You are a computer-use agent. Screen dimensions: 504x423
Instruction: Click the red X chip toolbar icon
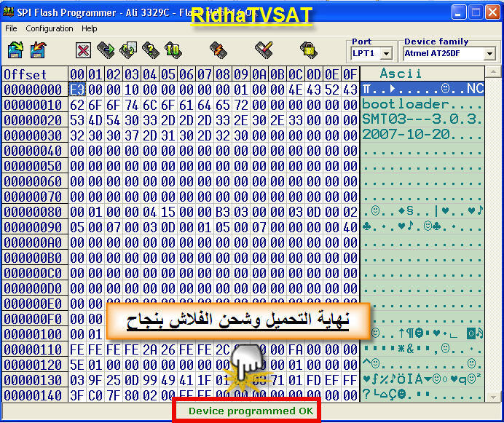point(83,50)
